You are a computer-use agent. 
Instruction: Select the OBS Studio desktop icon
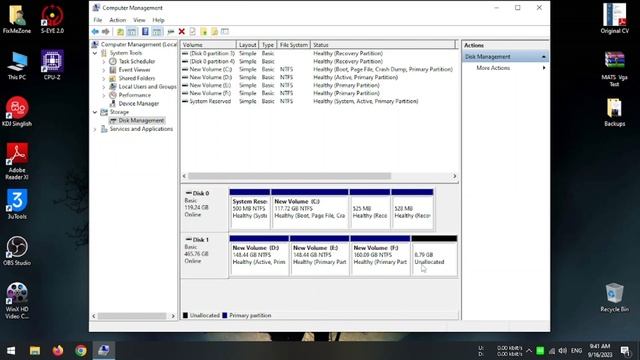(x=17, y=251)
